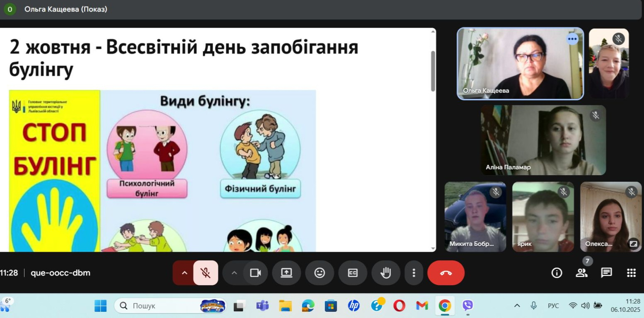Raise hand in the meeting
Image resolution: width=644 pixels, height=318 pixels.
click(386, 273)
